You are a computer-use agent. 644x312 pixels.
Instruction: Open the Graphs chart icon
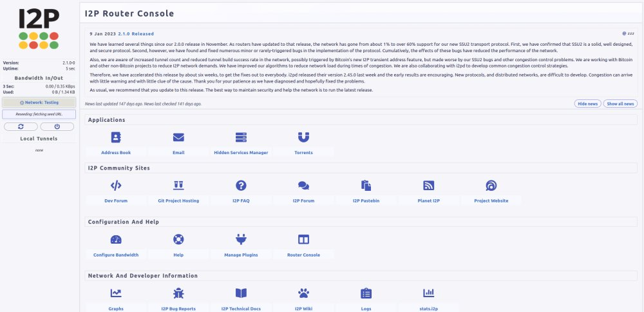point(116,293)
